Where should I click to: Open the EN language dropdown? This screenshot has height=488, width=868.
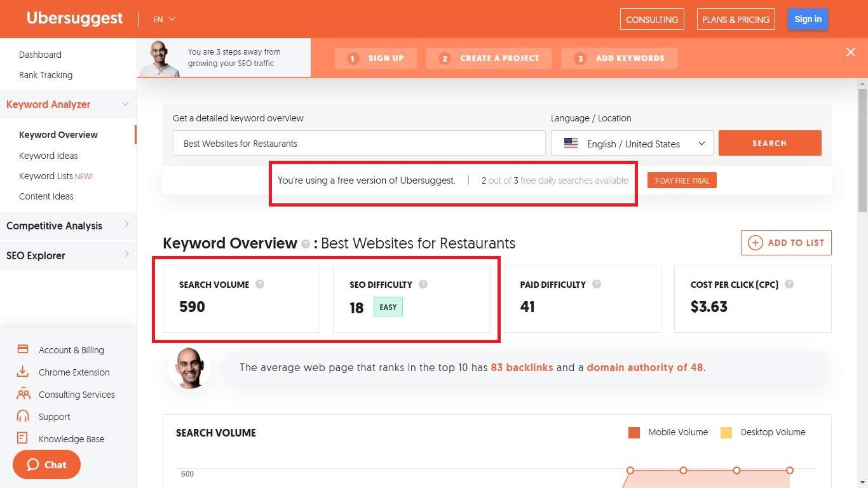(164, 19)
